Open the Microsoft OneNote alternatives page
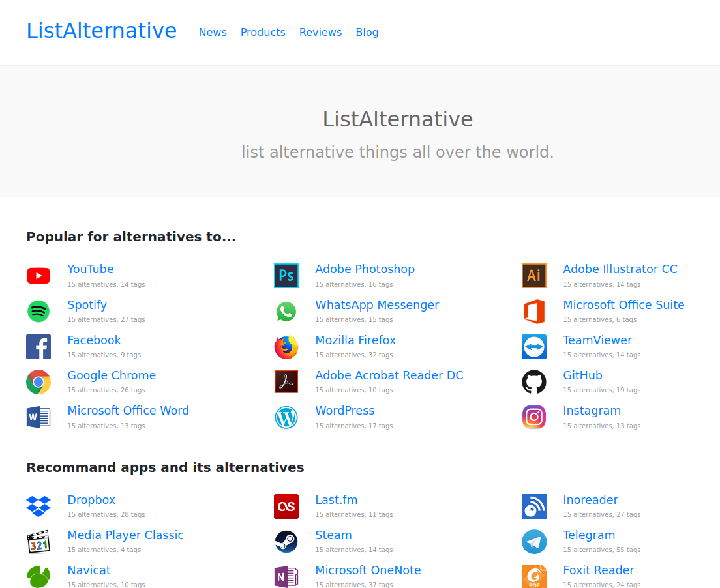The height and width of the screenshot is (588, 720). click(x=368, y=570)
